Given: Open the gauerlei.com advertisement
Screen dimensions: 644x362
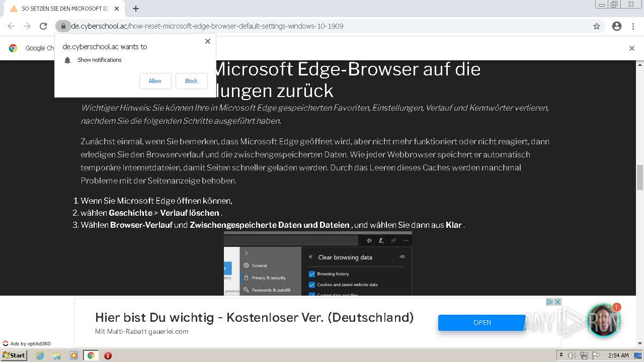Looking at the screenshot, I should click(481, 323).
